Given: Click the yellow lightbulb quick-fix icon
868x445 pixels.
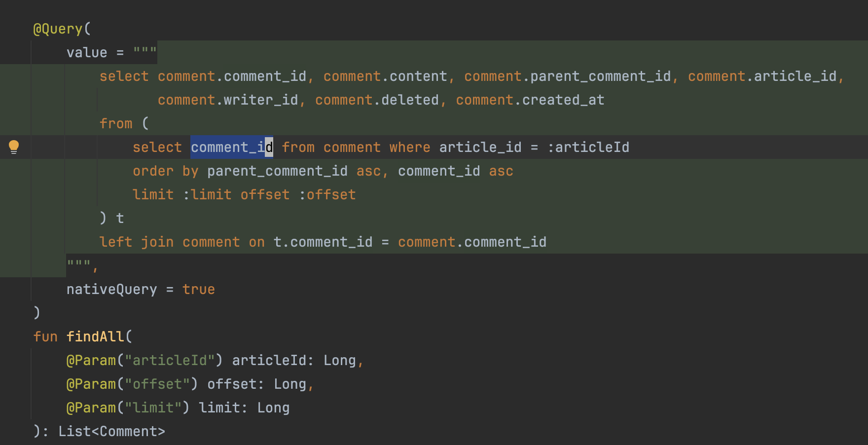Looking at the screenshot, I should (14, 147).
